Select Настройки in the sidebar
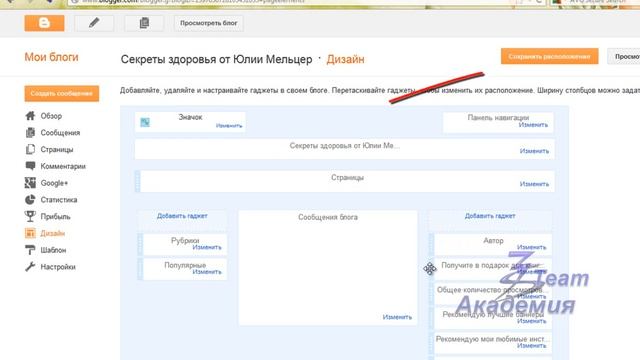 point(58,267)
